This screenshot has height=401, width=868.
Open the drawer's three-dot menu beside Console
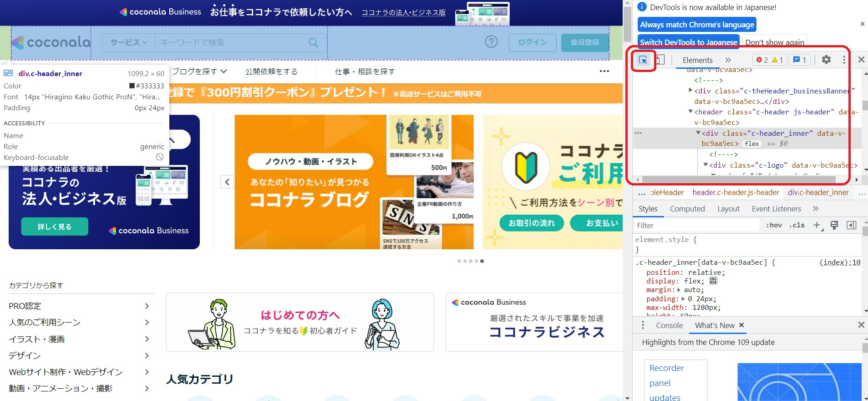pyautogui.click(x=643, y=325)
